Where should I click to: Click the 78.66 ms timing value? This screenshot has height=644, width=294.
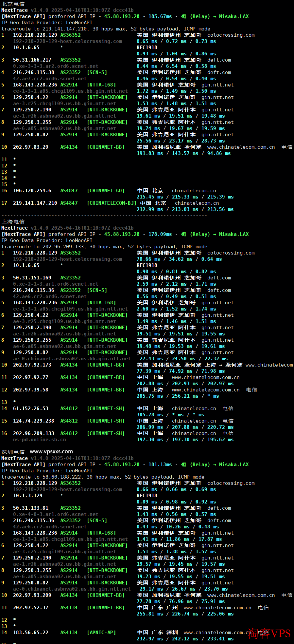tap(148, 259)
